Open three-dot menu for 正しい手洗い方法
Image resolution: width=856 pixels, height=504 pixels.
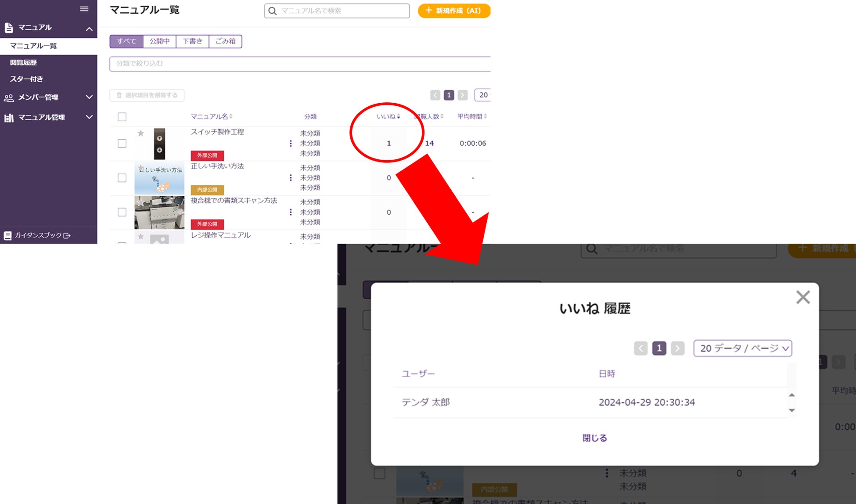(291, 178)
